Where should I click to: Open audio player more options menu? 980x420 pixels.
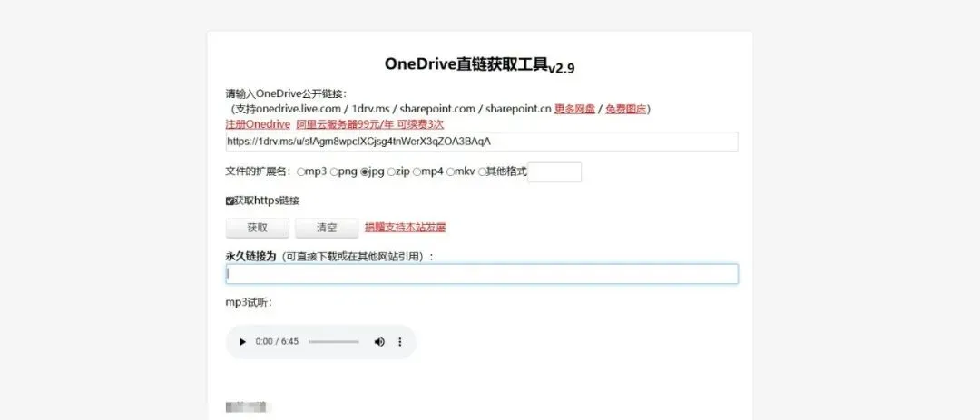[x=400, y=342]
